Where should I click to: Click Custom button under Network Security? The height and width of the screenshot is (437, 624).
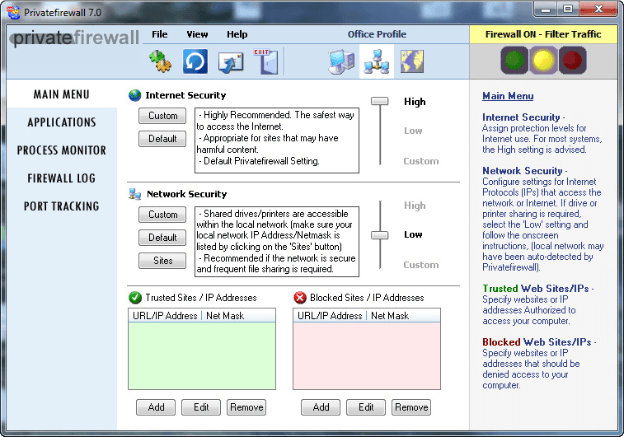tap(162, 214)
